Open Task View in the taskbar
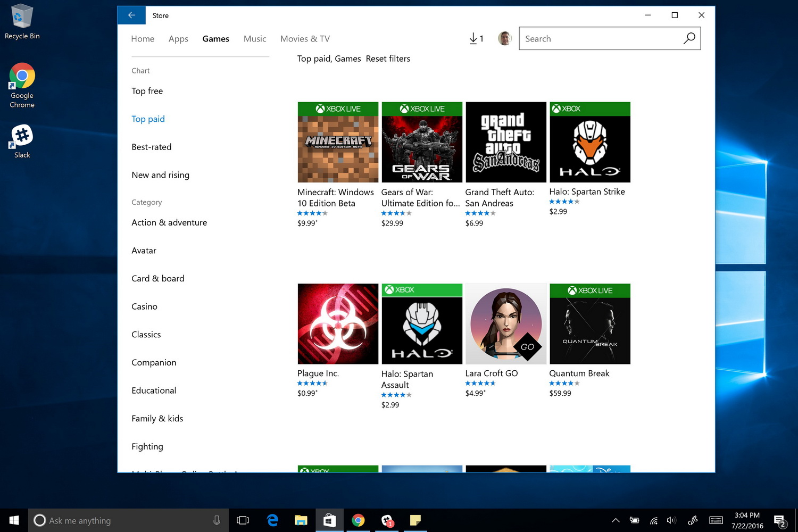 pos(243,520)
